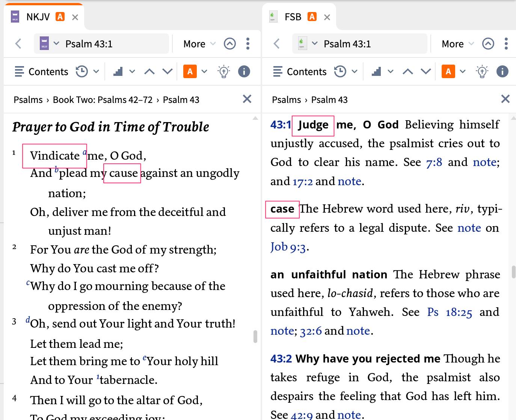This screenshot has height=420, width=516.
Task: Switch to the FSB tab
Action: click(x=293, y=17)
